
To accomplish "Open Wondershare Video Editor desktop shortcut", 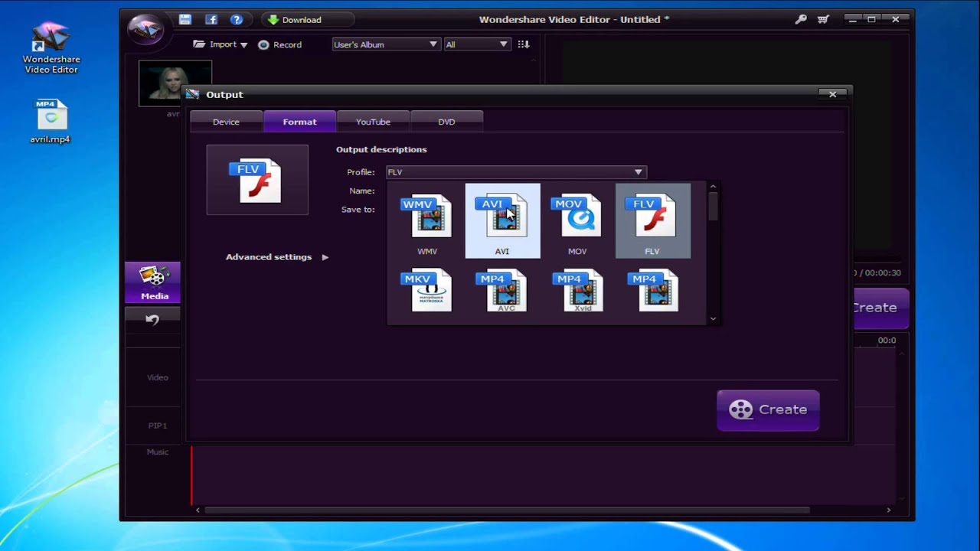I will click(x=51, y=47).
